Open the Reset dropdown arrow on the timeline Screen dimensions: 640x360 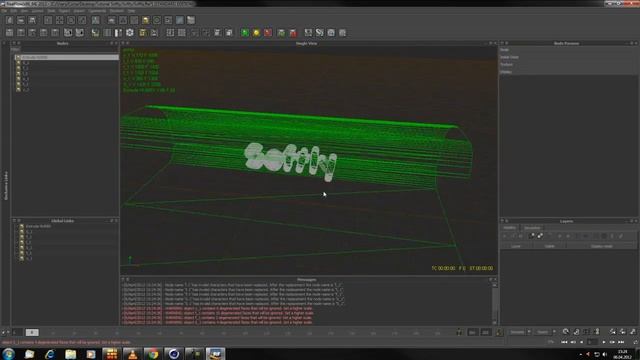pos(554,332)
